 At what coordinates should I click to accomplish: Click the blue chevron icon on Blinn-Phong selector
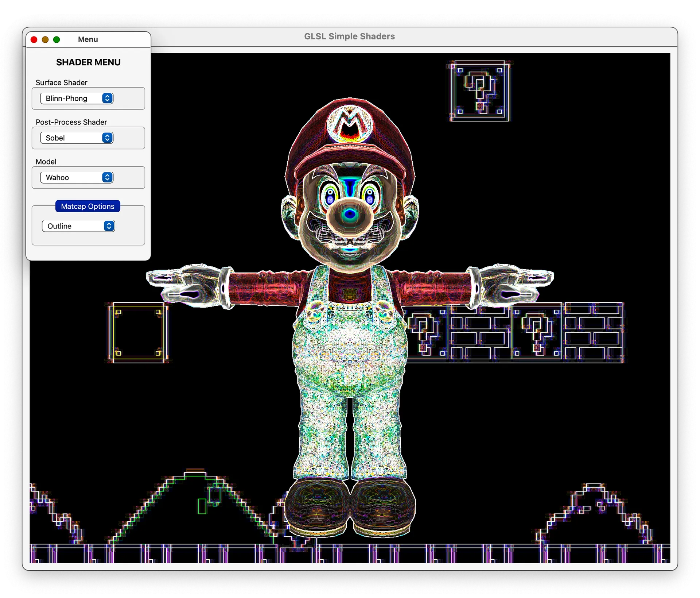click(x=107, y=98)
